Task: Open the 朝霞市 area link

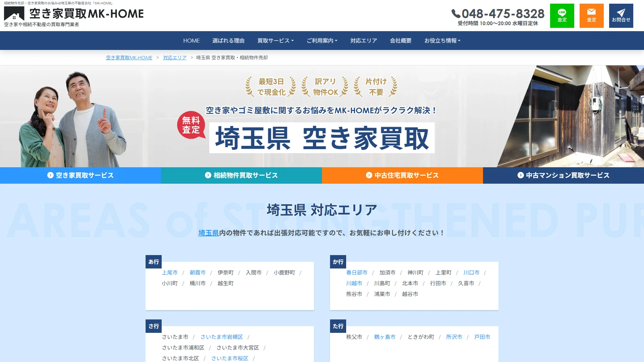Action: click(x=198, y=273)
